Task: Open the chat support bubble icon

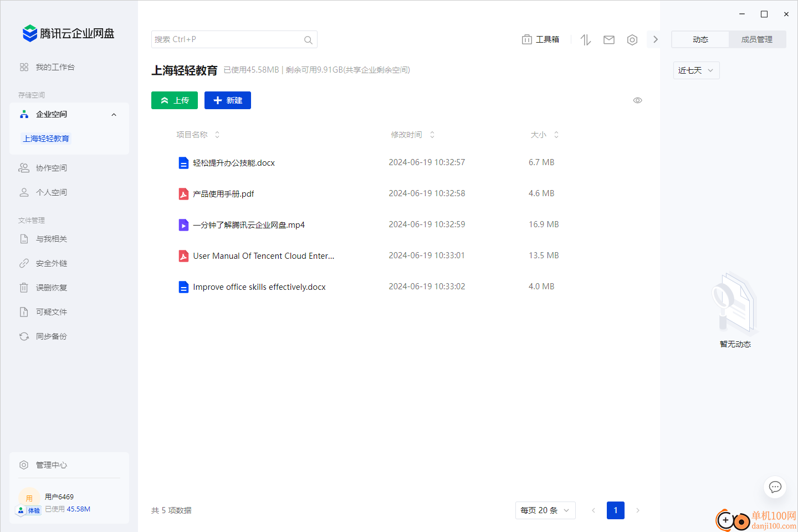Action: [x=775, y=487]
